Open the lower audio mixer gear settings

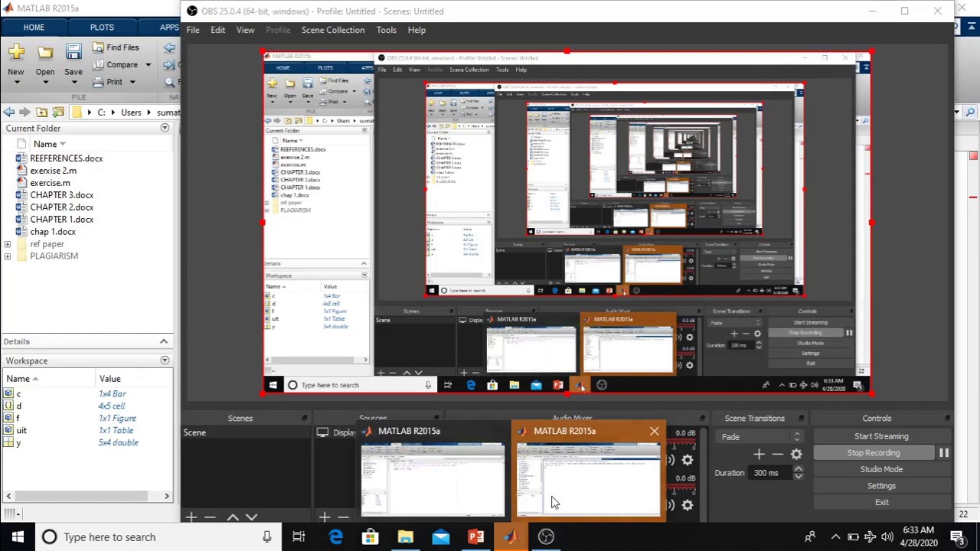click(x=687, y=504)
